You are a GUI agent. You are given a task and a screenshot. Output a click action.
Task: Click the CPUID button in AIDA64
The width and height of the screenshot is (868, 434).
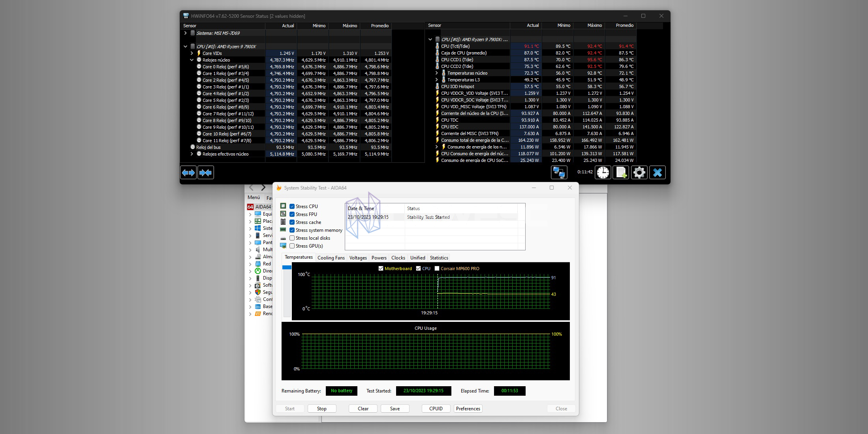[435, 409]
